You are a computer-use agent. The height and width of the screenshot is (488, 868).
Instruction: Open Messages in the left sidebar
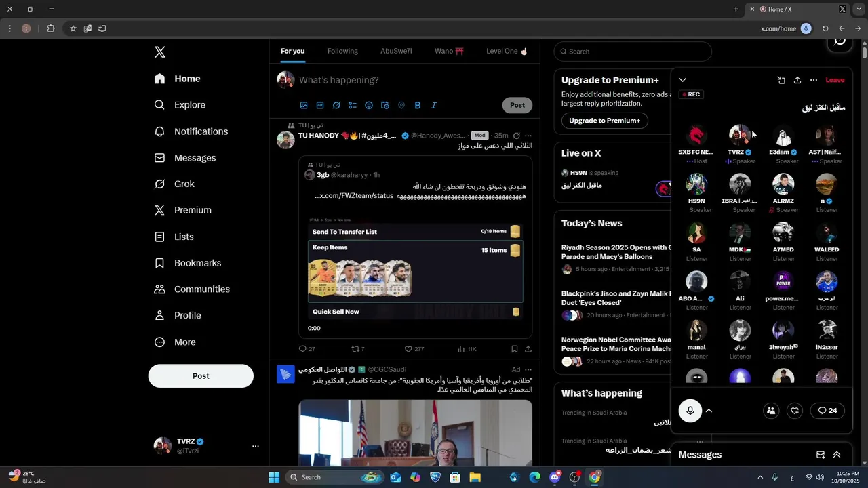[185, 158]
